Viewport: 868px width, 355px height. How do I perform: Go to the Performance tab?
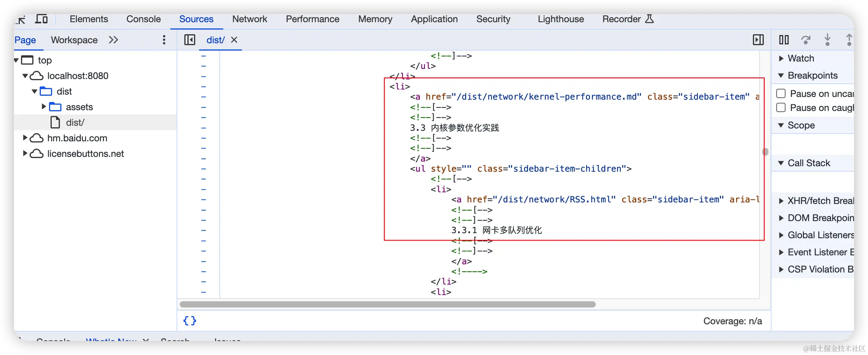click(x=313, y=19)
